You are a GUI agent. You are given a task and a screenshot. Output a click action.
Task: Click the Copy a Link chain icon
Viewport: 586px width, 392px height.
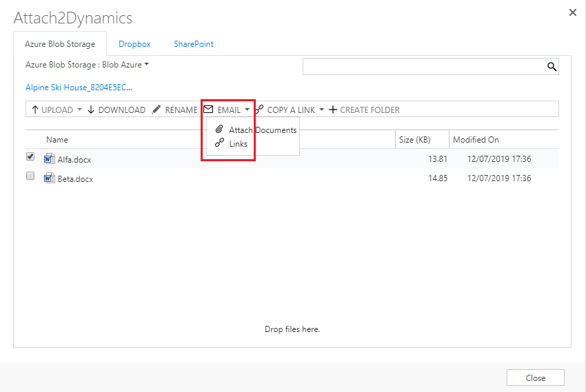pos(259,110)
